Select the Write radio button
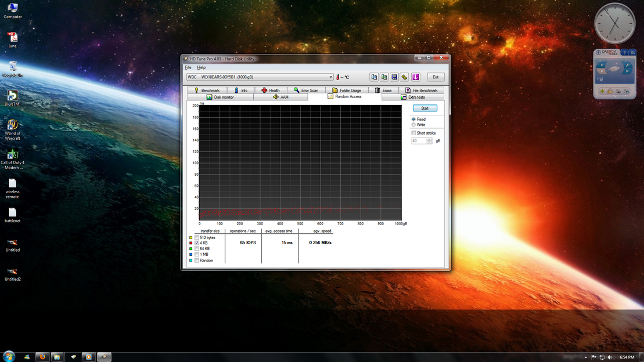 pos(413,124)
